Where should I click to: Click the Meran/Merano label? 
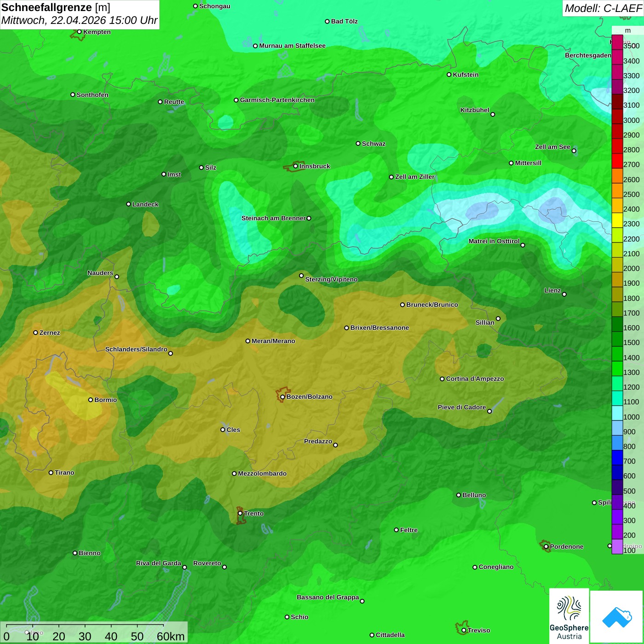point(273,341)
